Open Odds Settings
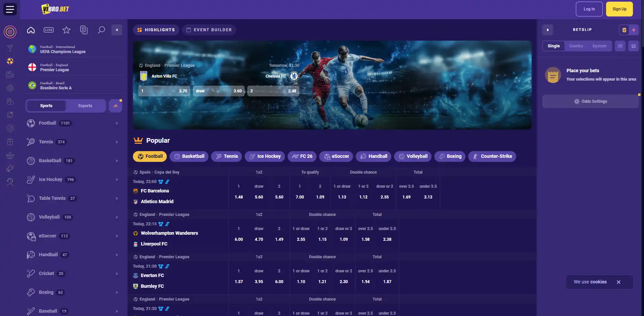Image resolution: width=644 pixels, height=316 pixels. click(590, 101)
